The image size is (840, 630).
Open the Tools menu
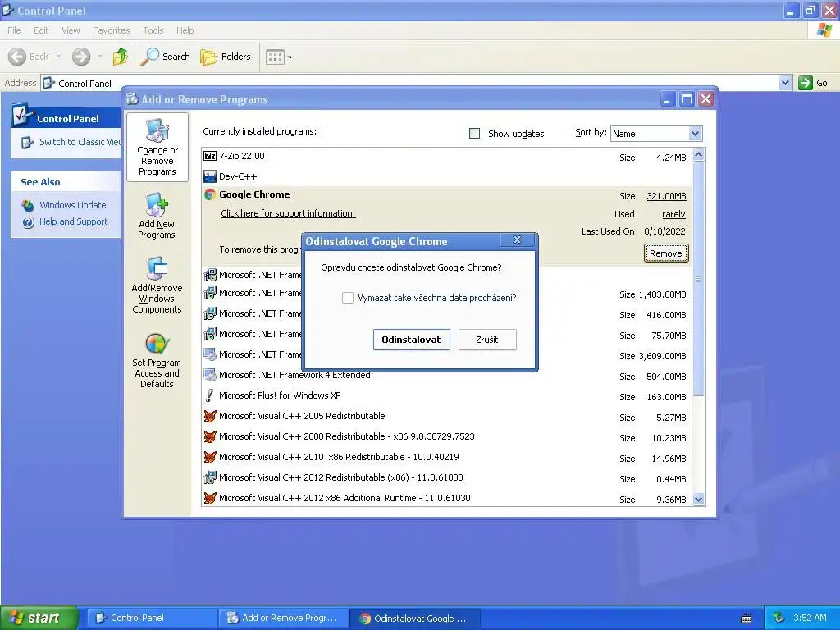pos(153,30)
